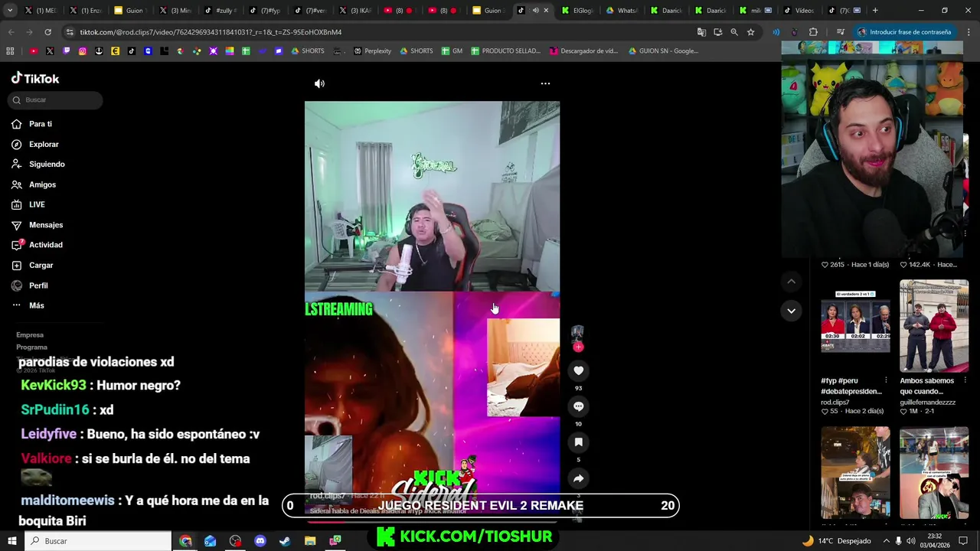The height and width of the screenshot is (551, 980).
Task: Switch to the WhatsApp tab
Action: (622, 11)
